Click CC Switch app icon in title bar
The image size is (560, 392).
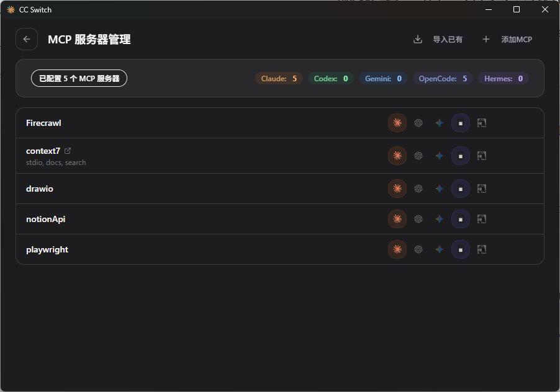[11, 10]
